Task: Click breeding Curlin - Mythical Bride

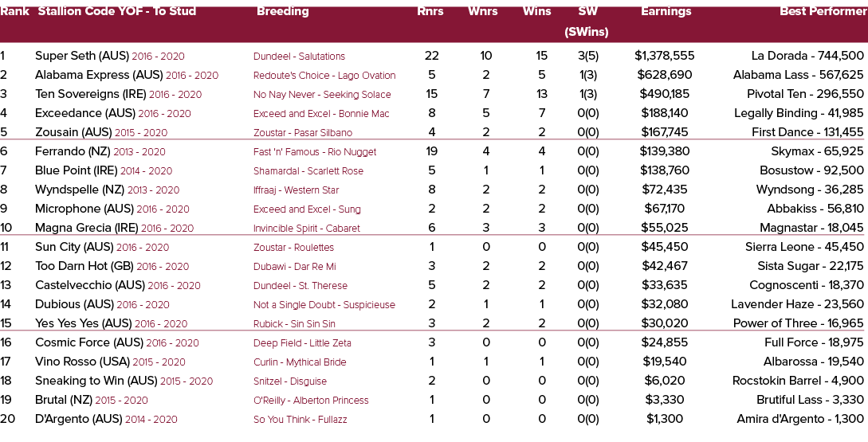Action: tap(300, 362)
